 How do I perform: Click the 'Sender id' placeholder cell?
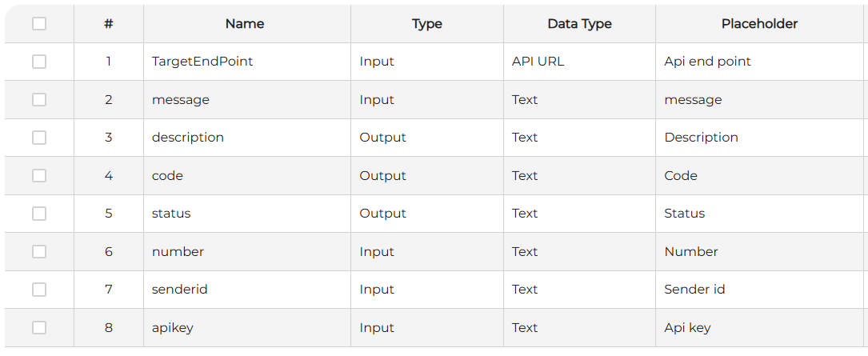click(694, 290)
